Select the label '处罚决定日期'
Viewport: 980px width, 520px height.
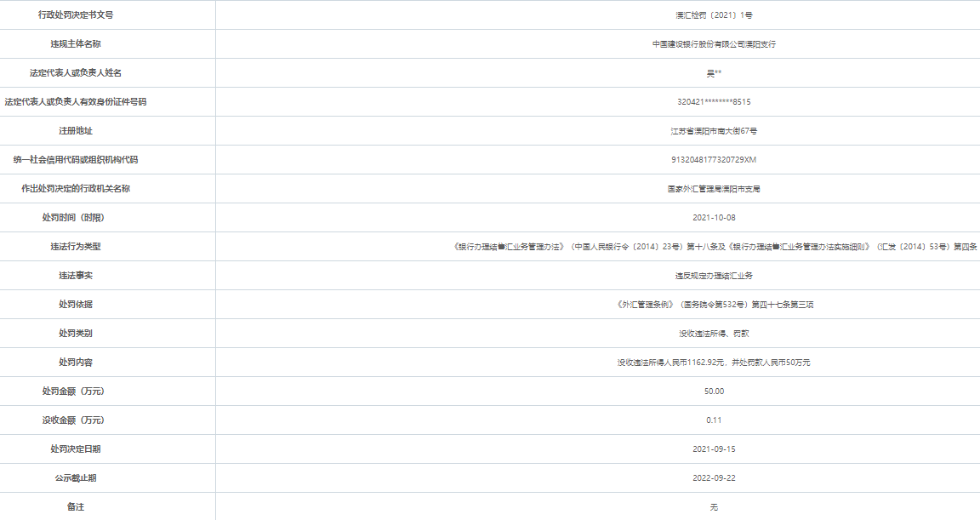pos(76,449)
